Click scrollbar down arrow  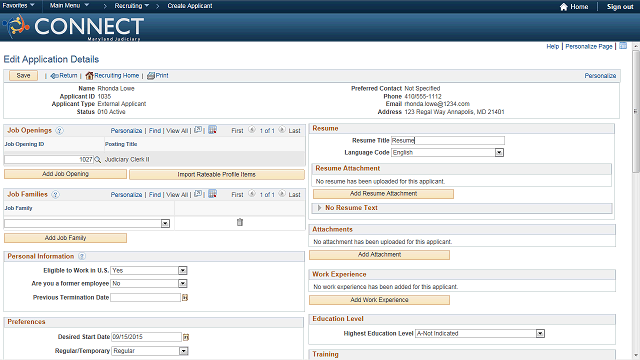point(636,355)
